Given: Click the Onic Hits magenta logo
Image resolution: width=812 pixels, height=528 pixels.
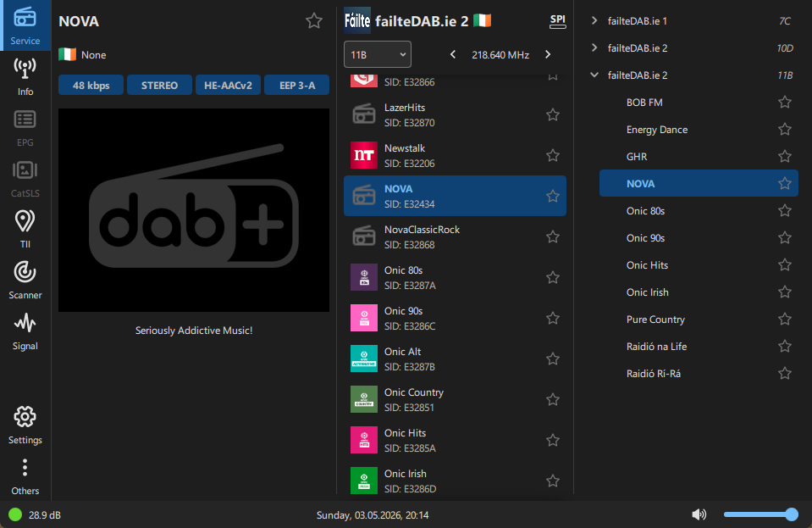Looking at the screenshot, I should 363,440.
